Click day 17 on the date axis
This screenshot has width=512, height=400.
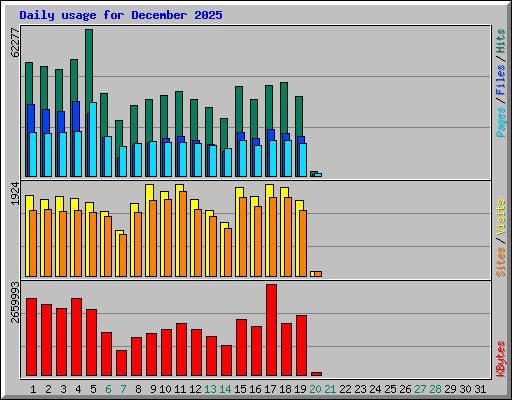coord(270,389)
